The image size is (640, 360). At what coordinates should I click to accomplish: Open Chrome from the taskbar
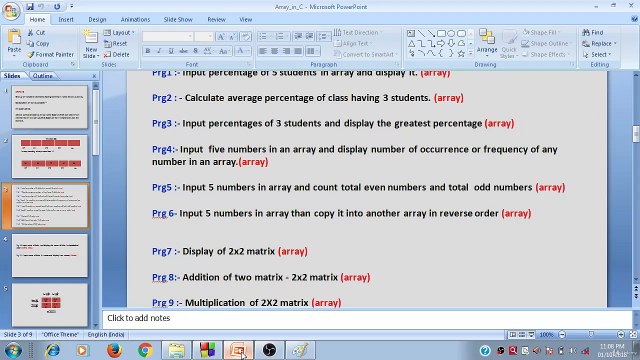[x=145, y=350]
